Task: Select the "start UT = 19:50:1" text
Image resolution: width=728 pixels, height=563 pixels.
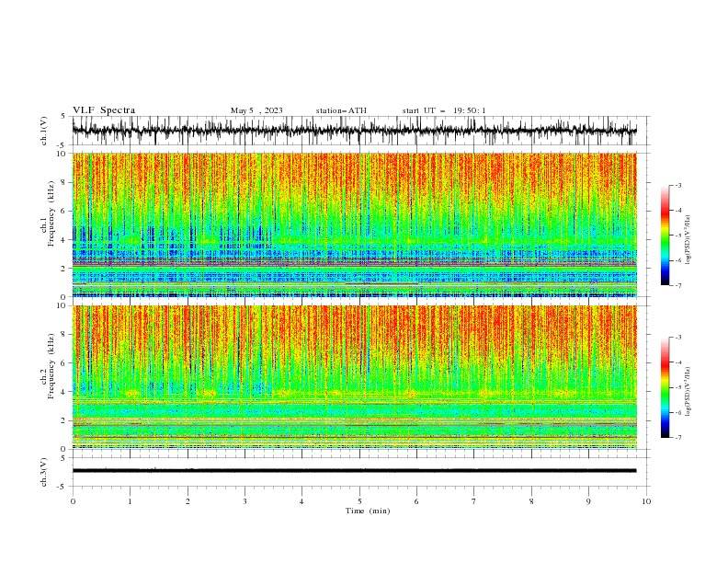Action: pyautogui.click(x=444, y=110)
